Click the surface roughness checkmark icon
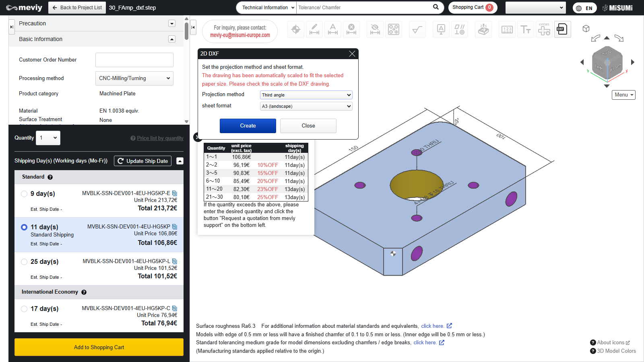Viewport: 644px width, 362px height. (417, 29)
